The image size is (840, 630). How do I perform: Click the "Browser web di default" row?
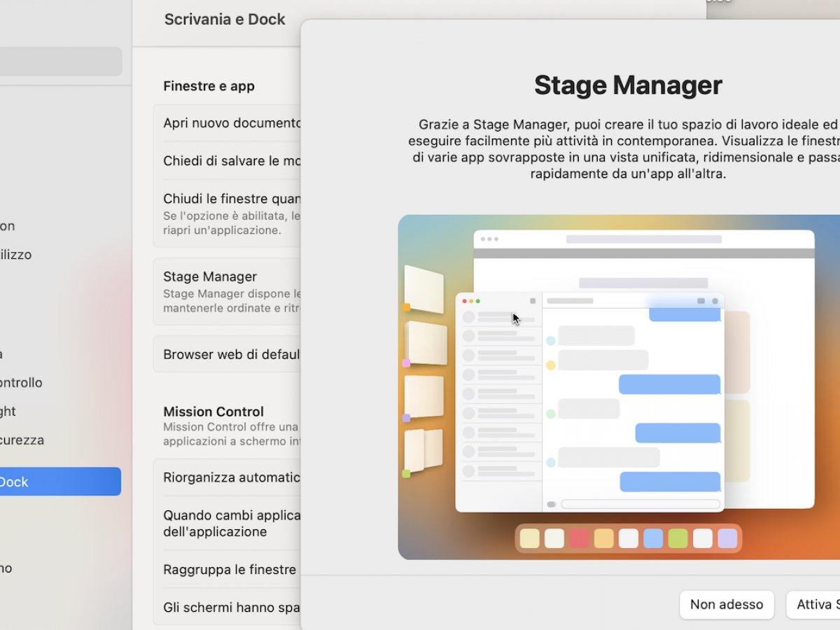point(227,354)
